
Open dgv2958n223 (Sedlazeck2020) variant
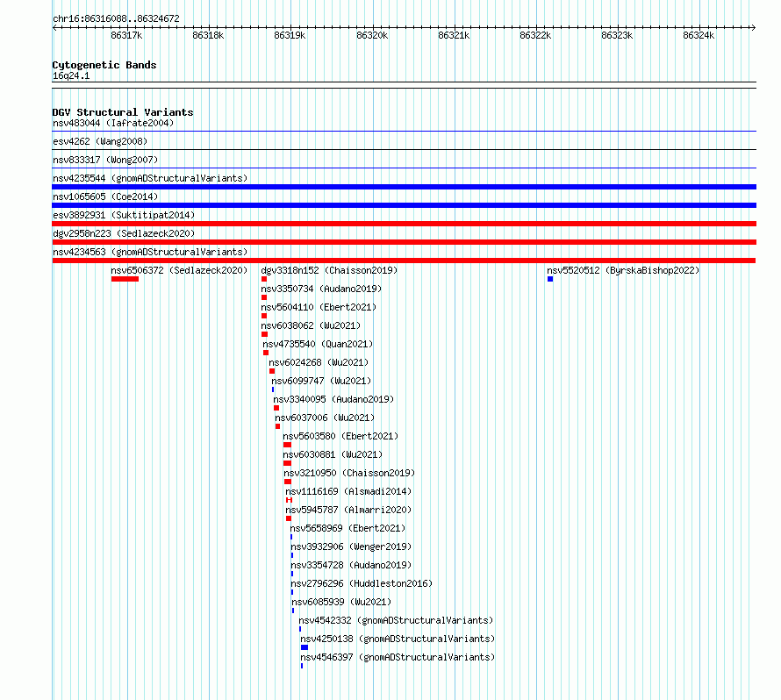124,233
